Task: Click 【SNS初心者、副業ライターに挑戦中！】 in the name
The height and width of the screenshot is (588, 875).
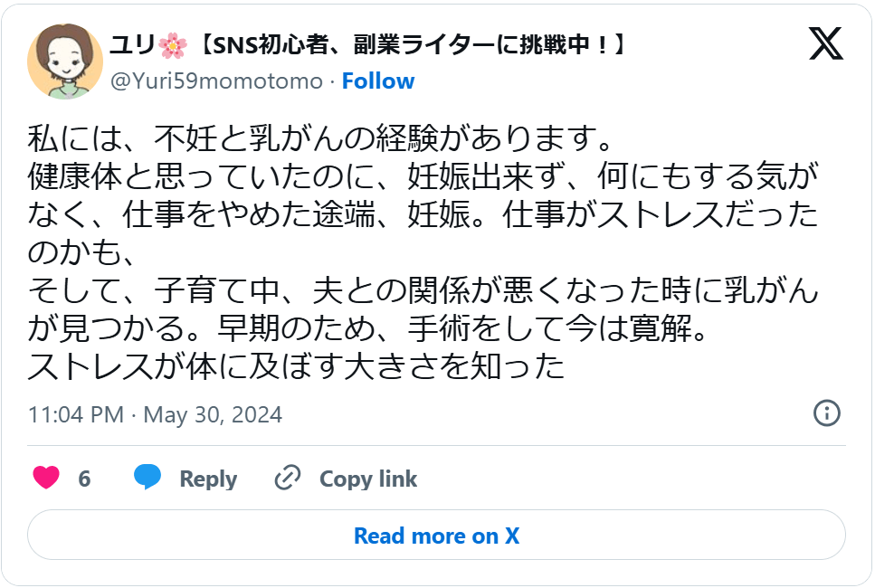Action: click(x=412, y=41)
